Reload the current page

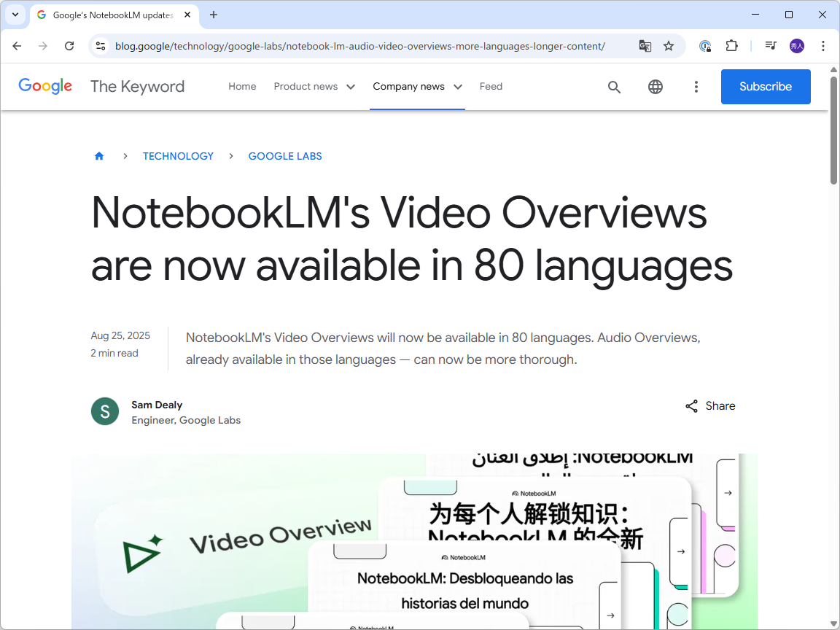coord(69,45)
